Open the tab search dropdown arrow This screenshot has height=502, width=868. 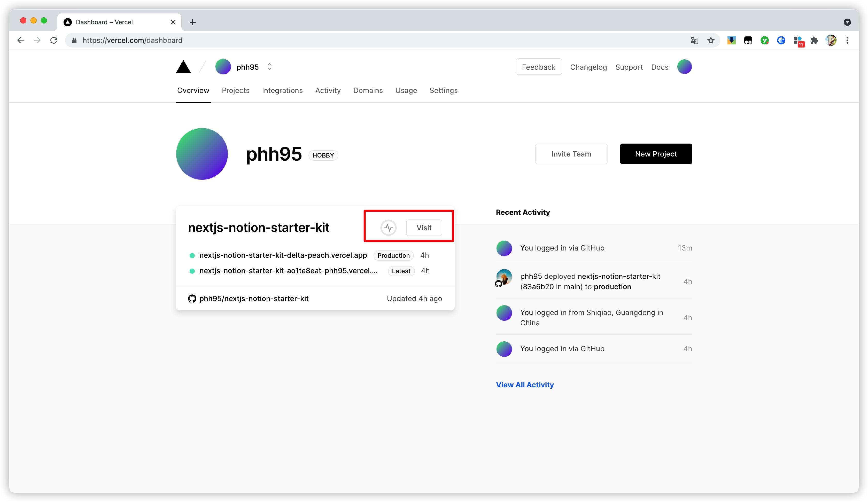[847, 22]
